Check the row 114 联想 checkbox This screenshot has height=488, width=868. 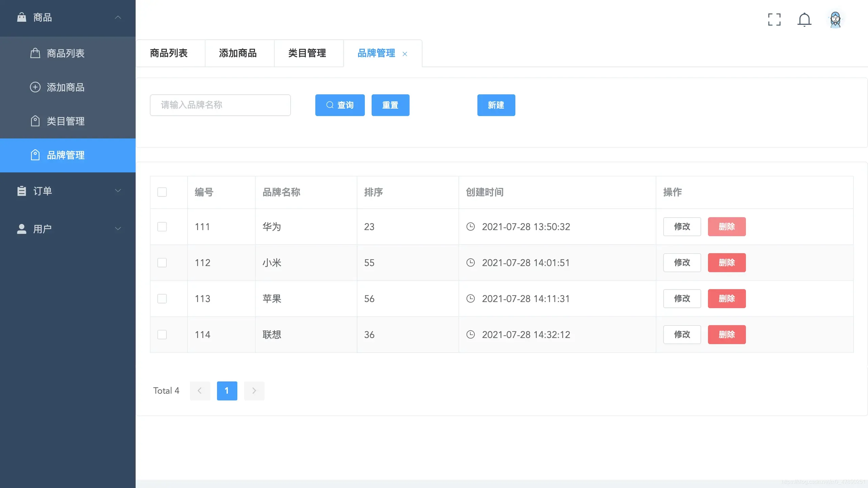(x=162, y=335)
